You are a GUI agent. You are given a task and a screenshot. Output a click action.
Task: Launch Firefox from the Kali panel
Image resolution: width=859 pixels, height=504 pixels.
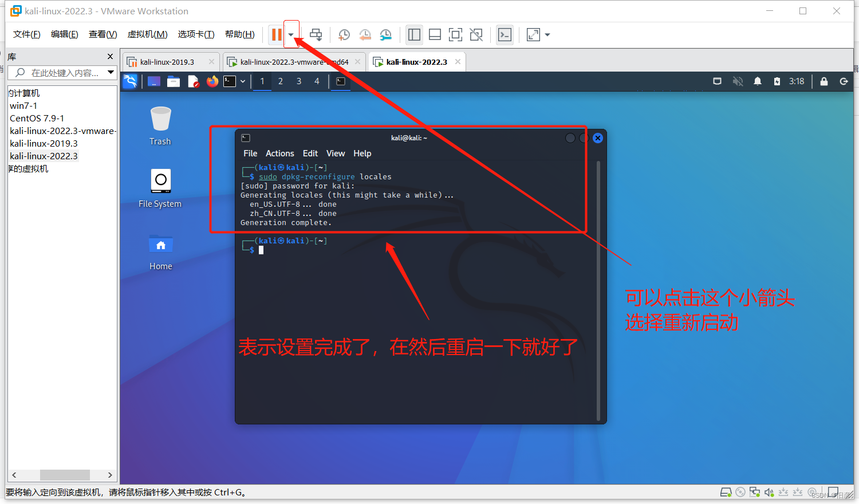coord(212,81)
